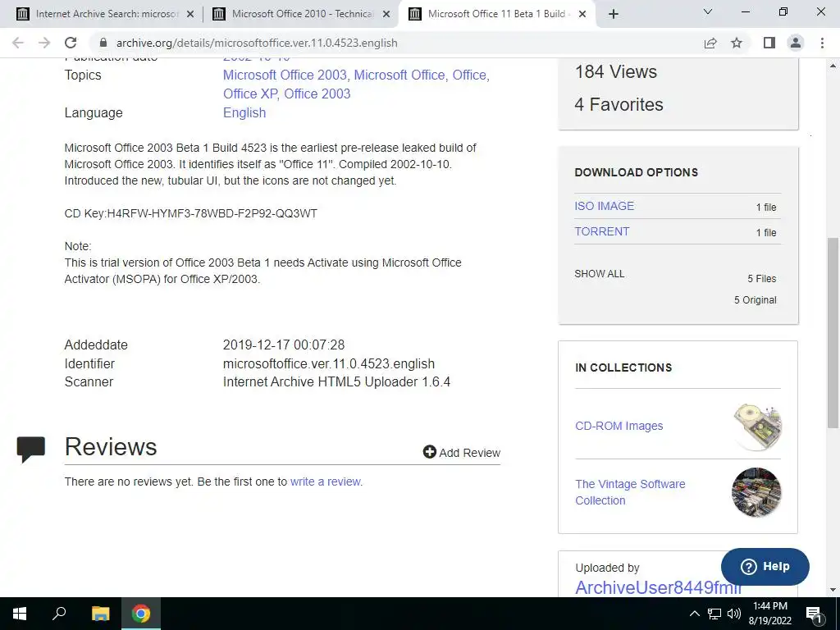Click the browser forward arrow

(x=44, y=43)
